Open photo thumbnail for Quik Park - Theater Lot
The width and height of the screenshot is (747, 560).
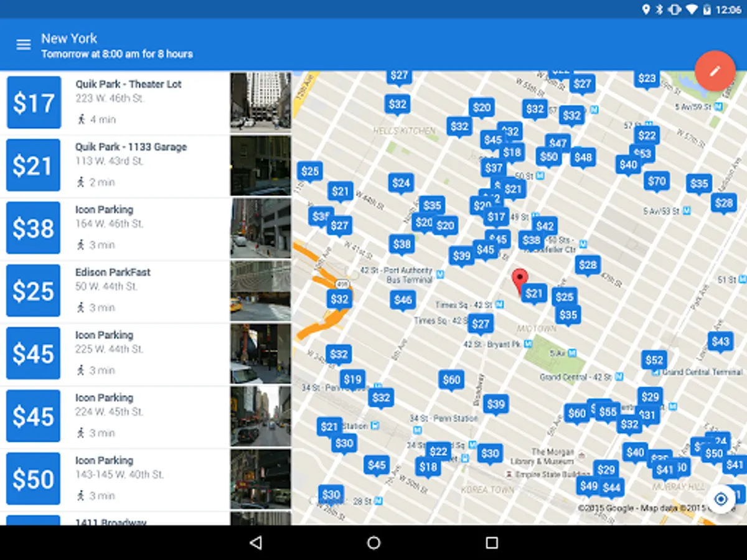coord(260,103)
